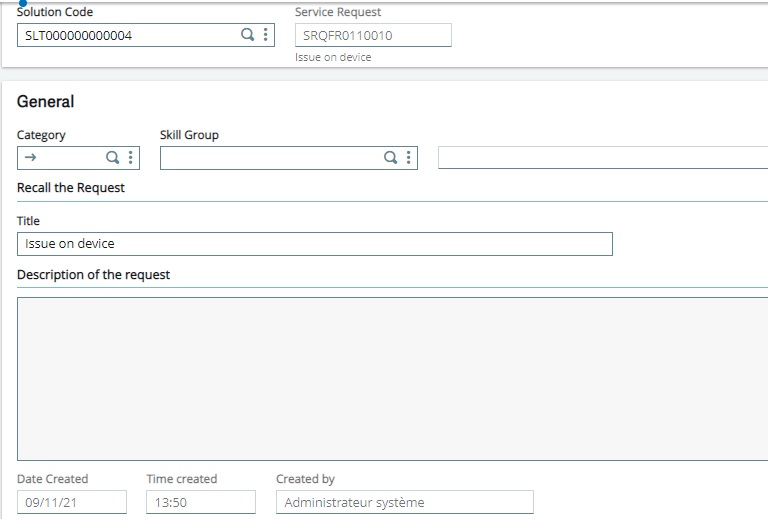
Task: Click the unlabeled field right of Skill Group
Action: (x=602, y=158)
